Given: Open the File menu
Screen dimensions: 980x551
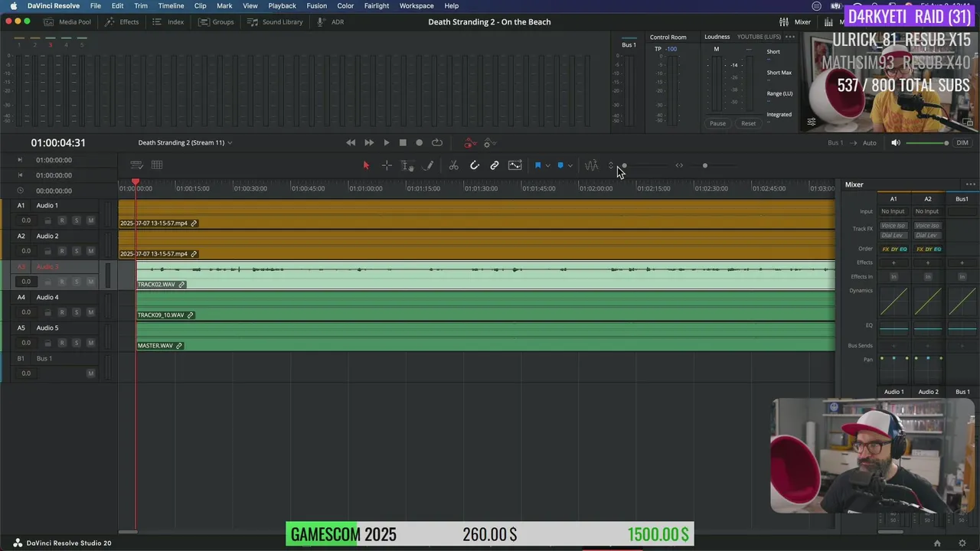Looking at the screenshot, I should (x=96, y=5).
